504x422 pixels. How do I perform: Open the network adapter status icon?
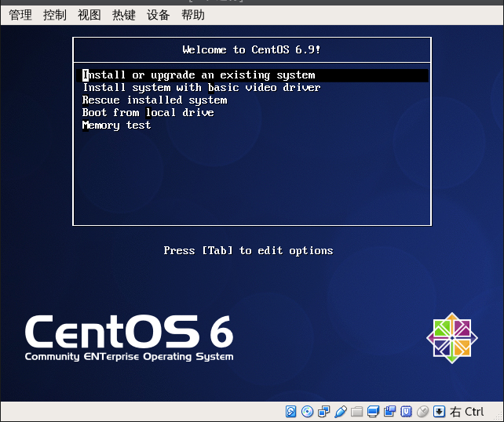pos(323,411)
